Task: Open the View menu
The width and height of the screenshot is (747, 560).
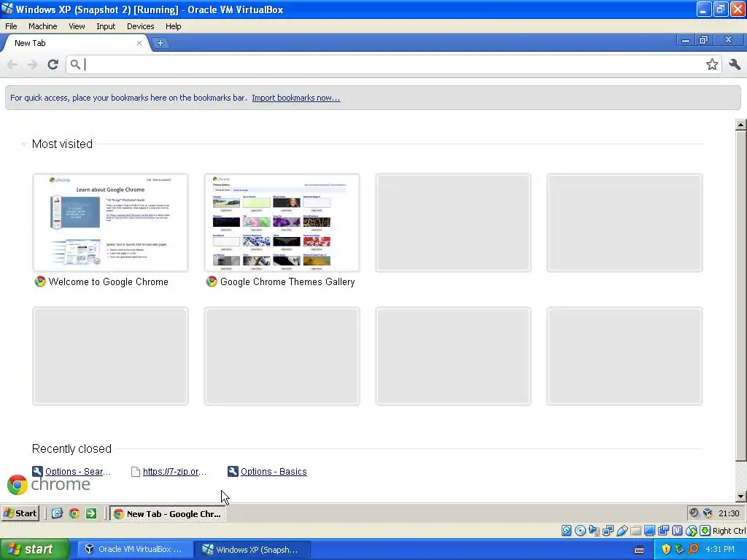Action: click(x=77, y=26)
